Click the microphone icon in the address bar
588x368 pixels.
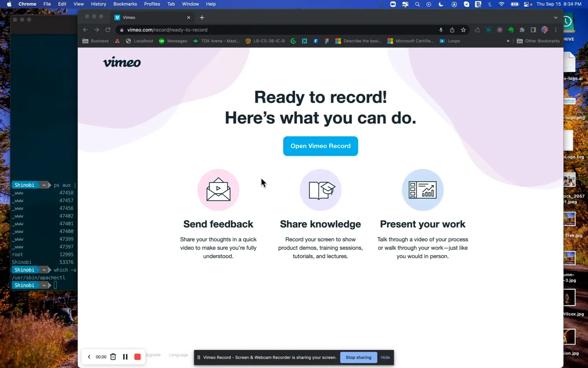point(441,30)
